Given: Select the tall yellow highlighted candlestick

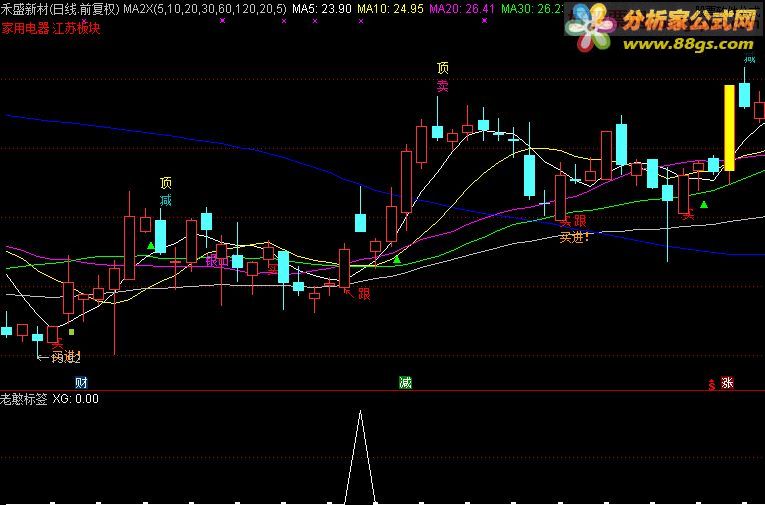Looking at the screenshot, I should click(x=729, y=128).
